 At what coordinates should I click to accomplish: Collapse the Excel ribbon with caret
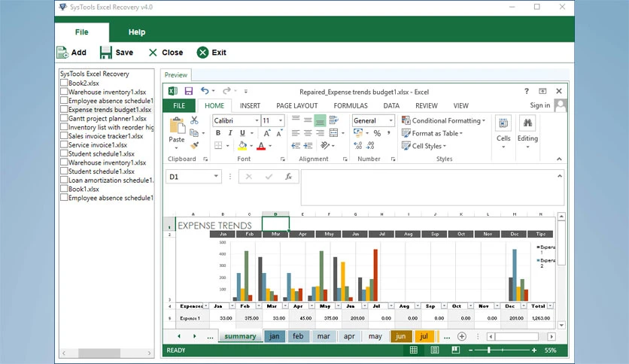pyautogui.click(x=559, y=159)
